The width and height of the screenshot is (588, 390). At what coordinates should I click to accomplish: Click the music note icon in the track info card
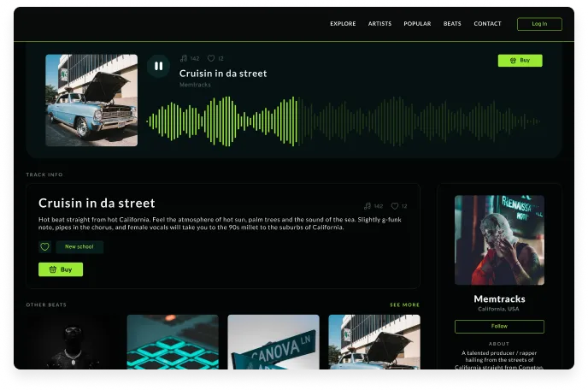[x=367, y=206]
